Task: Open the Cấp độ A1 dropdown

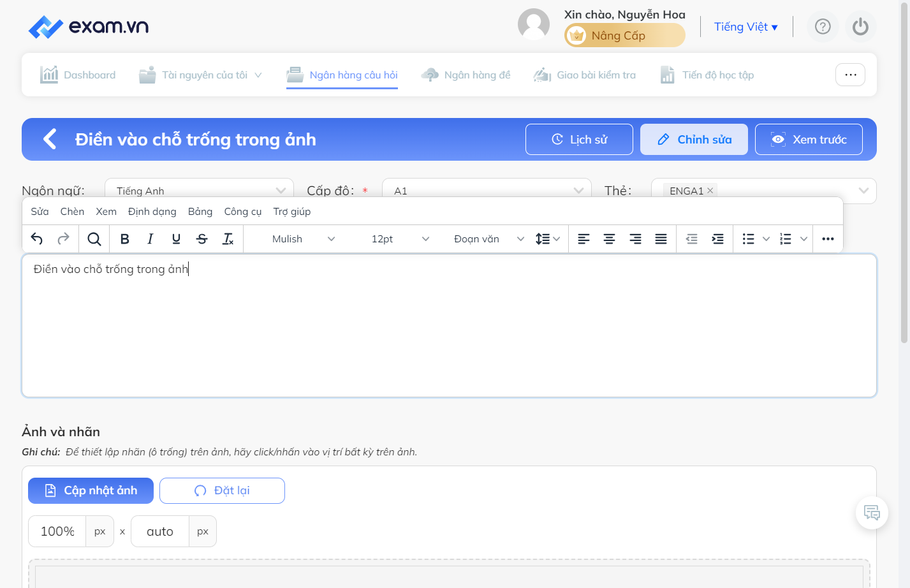Action: click(x=487, y=191)
